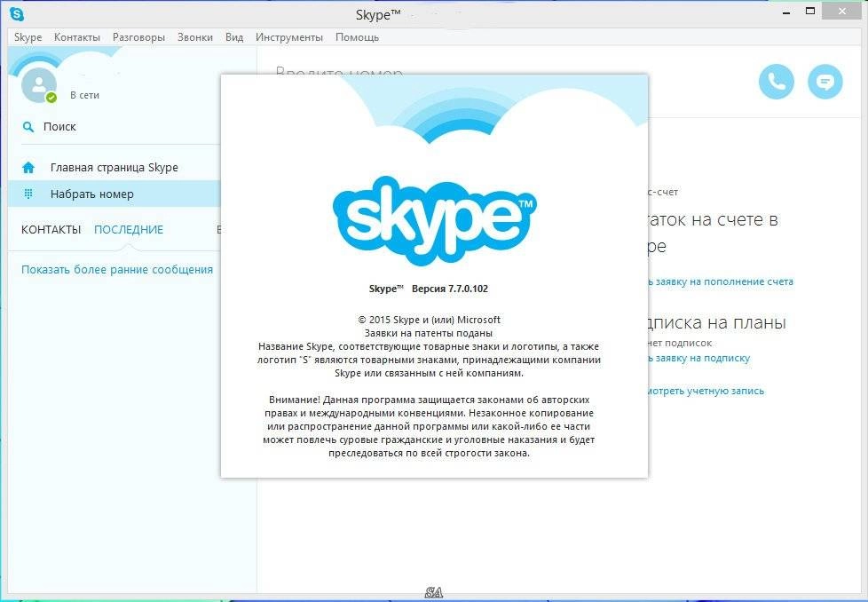This screenshot has height=602, width=868.
Task: Open the Контакты menu
Action: click(77, 37)
